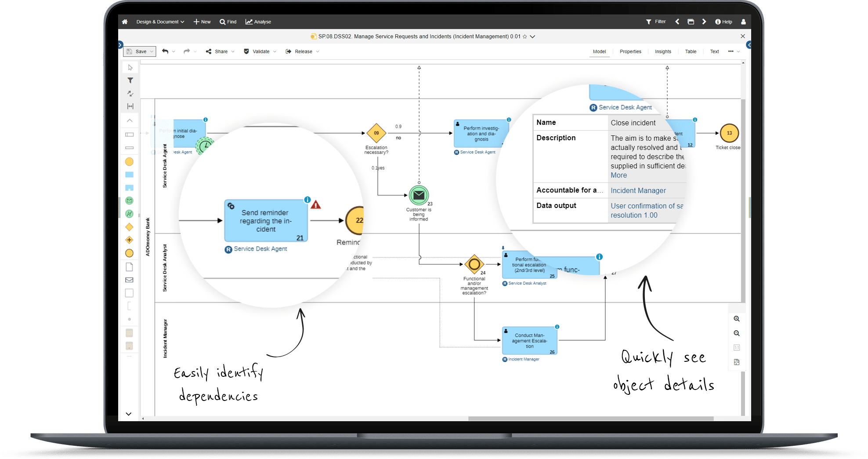Click More in the Description field

tap(618, 175)
